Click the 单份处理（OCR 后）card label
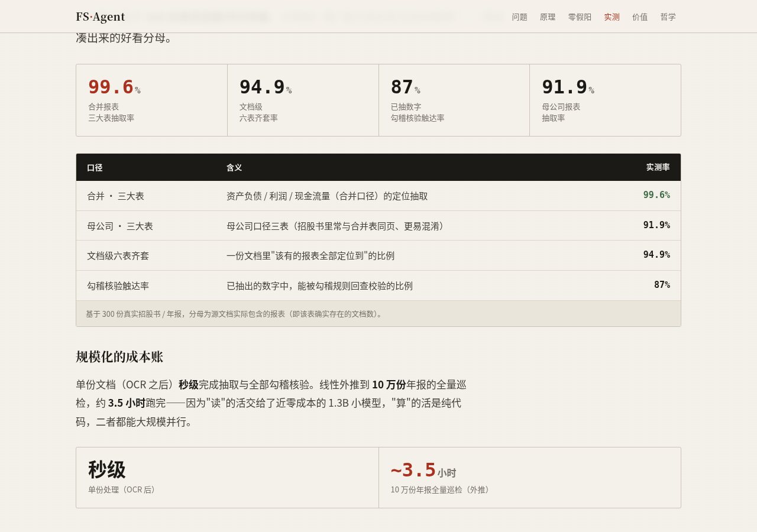This screenshot has width=757, height=532. (x=123, y=490)
